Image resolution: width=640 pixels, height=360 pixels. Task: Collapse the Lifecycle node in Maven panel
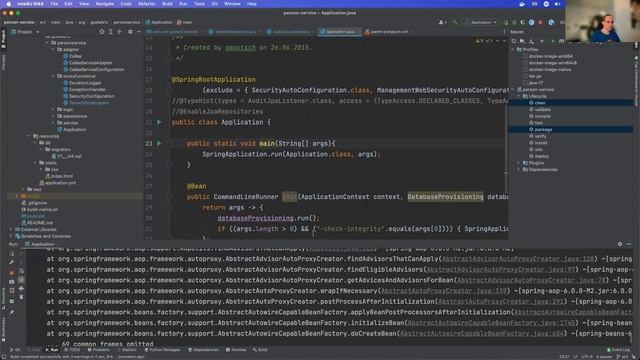(x=519, y=96)
